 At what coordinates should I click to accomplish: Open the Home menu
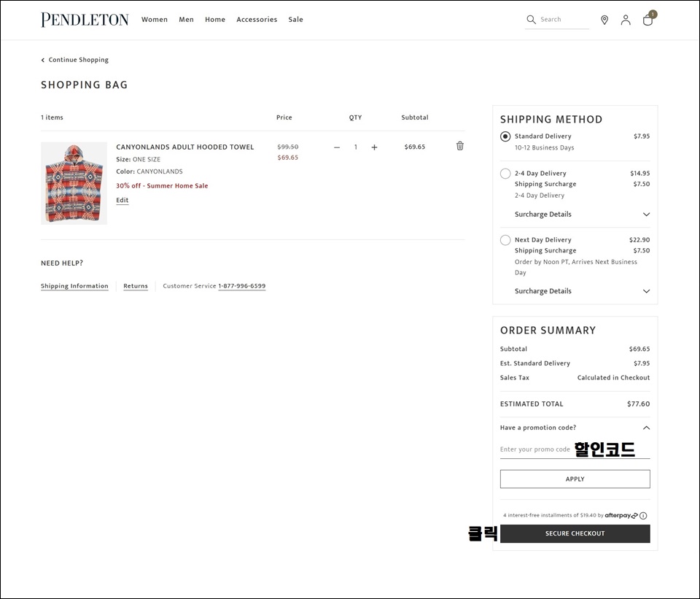[x=215, y=20]
